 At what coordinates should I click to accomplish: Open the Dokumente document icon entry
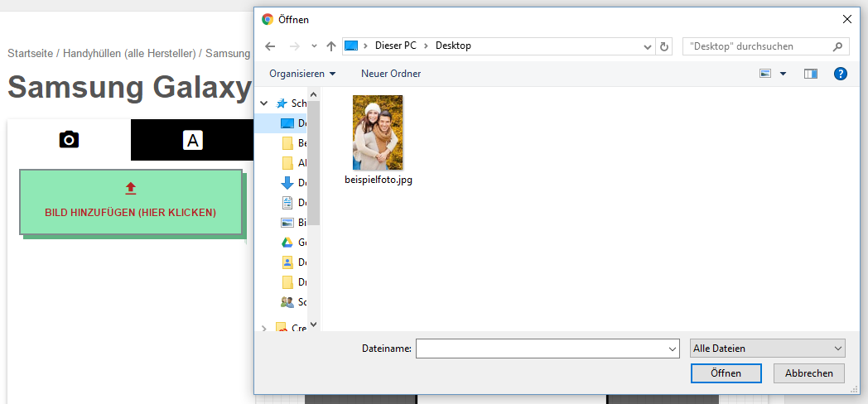tap(293, 203)
